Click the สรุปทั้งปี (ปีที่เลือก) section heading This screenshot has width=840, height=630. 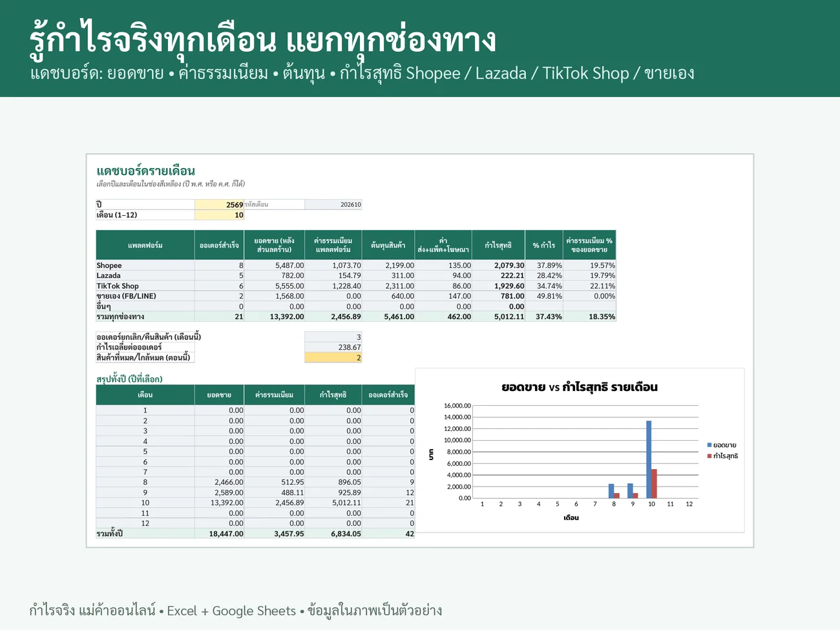coord(129,379)
